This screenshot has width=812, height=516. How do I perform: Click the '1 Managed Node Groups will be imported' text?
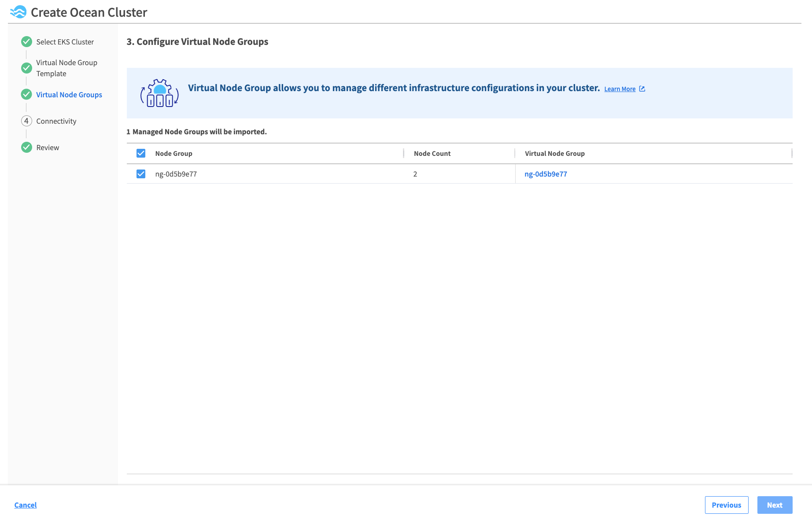pyautogui.click(x=196, y=132)
